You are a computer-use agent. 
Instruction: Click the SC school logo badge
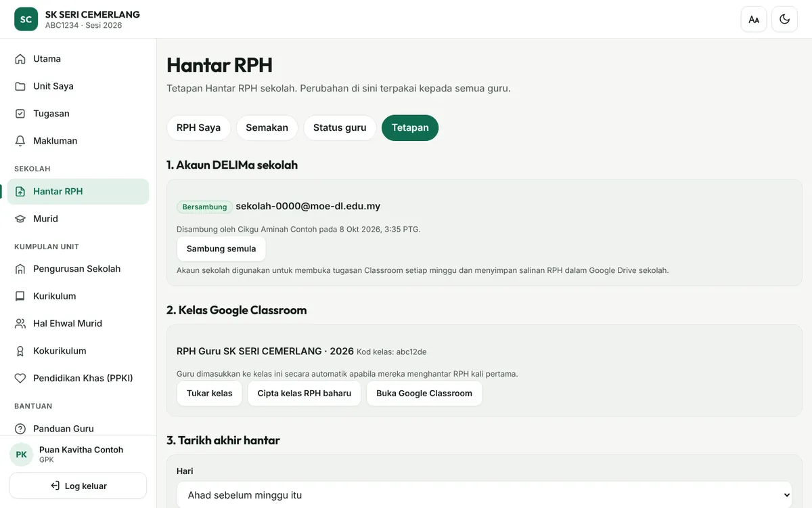click(26, 19)
